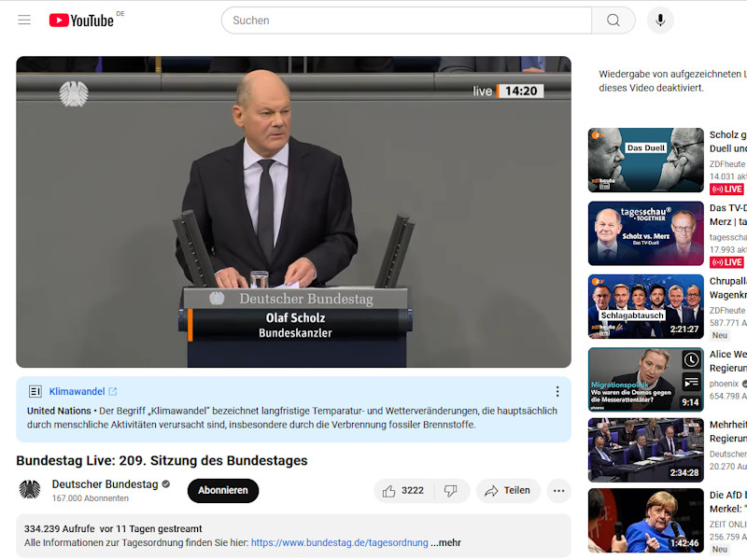Add Migrationspolitik video to watch later
The width and height of the screenshot is (747, 560).
click(x=691, y=360)
